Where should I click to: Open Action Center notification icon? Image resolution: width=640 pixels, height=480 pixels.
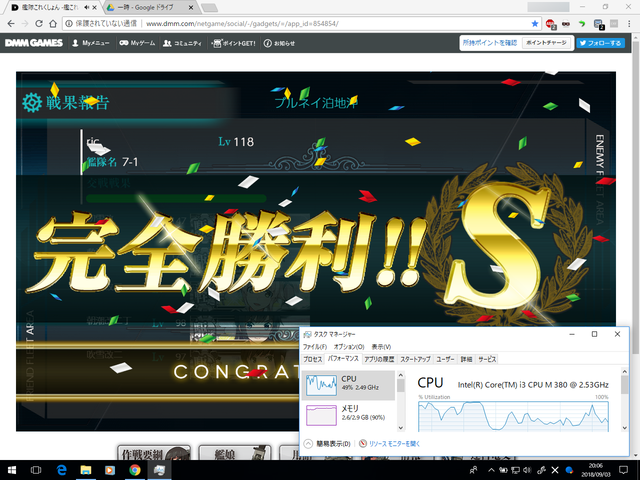(x=623, y=470)
